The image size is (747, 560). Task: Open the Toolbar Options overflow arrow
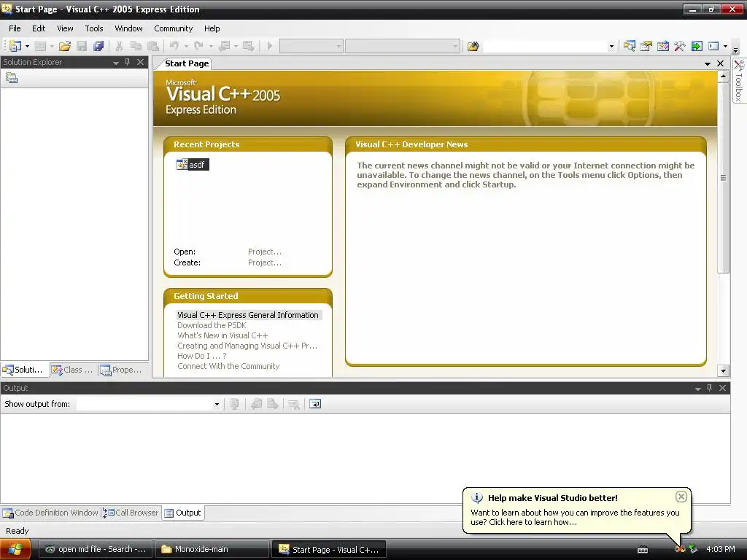pos(735,50)
